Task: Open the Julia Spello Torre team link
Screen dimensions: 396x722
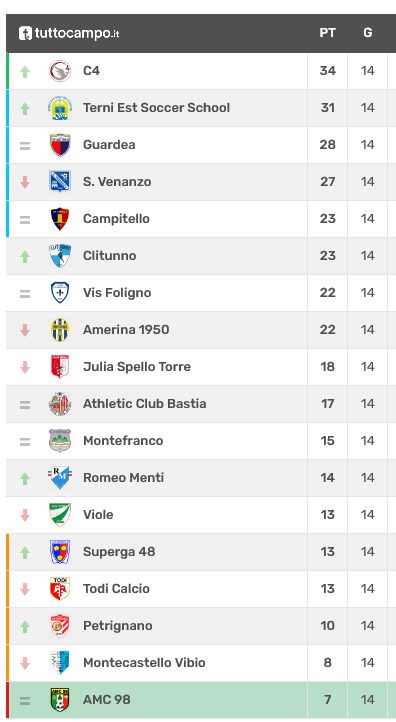Action: tap(137, 367)
